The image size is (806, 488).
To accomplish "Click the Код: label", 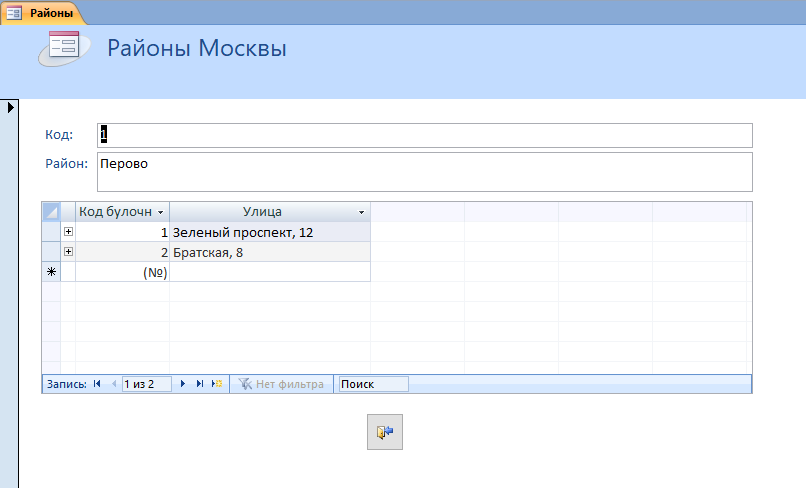I will [x=59, y=135].
